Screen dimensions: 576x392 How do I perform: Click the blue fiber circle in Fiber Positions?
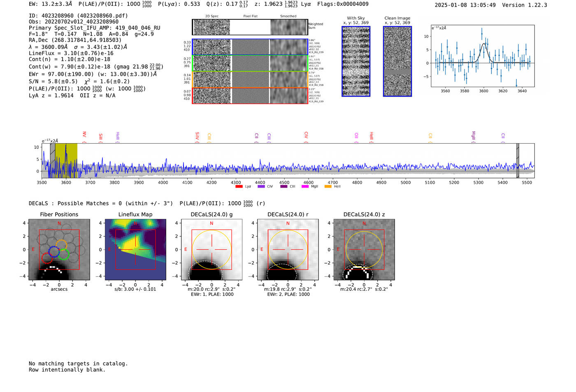click(54, 251)
